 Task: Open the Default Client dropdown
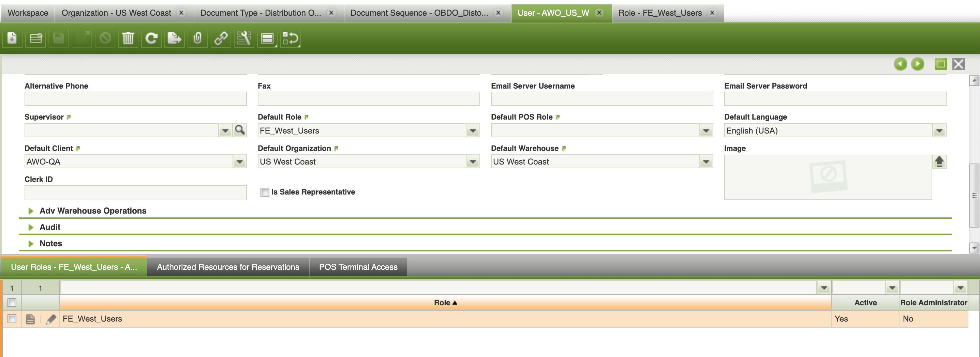pyautogui.click(x=240, y=161)
